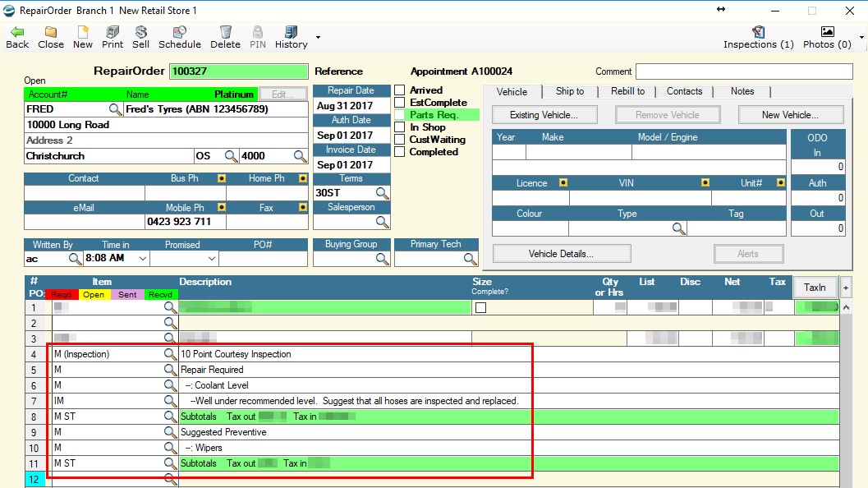Screen dimensions: 868x488
Task: Click the Remove Vehicle button
Action: tap(668, 115)
